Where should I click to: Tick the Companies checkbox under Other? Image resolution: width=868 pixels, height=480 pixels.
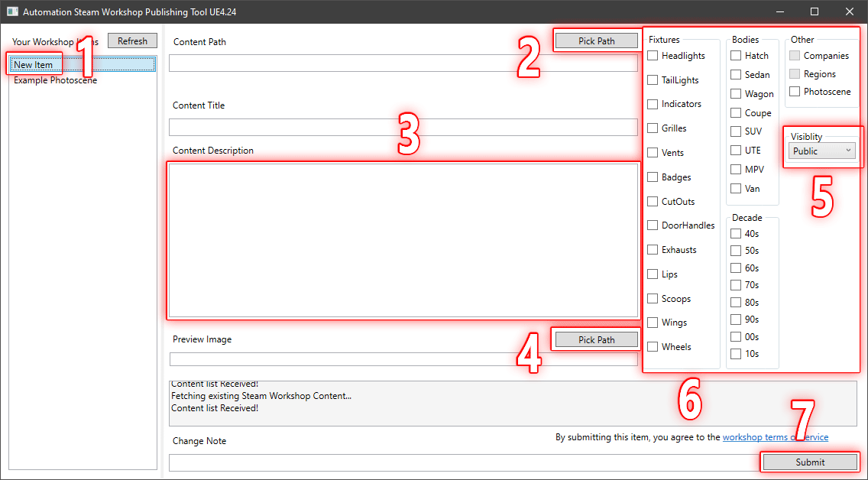coord(795,55)
